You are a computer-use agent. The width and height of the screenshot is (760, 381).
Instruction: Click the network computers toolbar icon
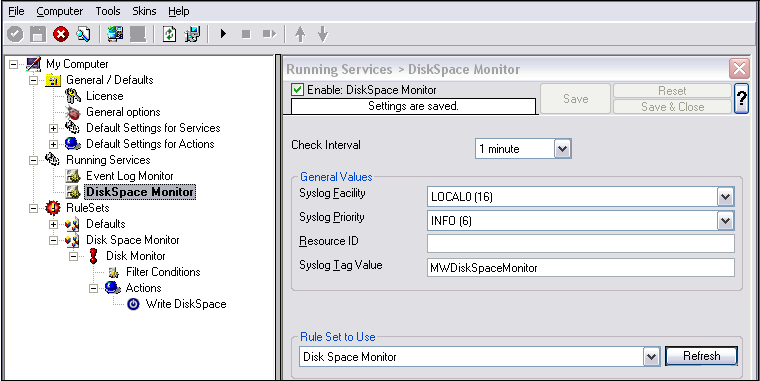192,34
